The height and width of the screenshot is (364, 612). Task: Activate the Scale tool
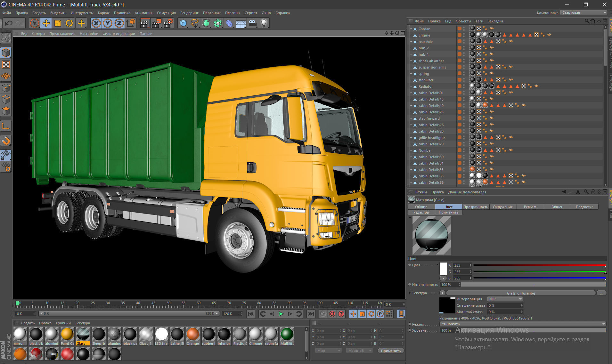coord(58,23)
